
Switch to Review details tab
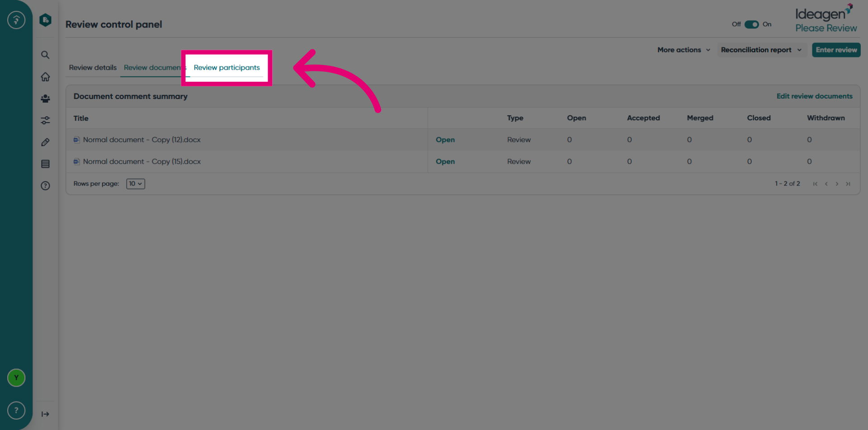click(93, 67)
